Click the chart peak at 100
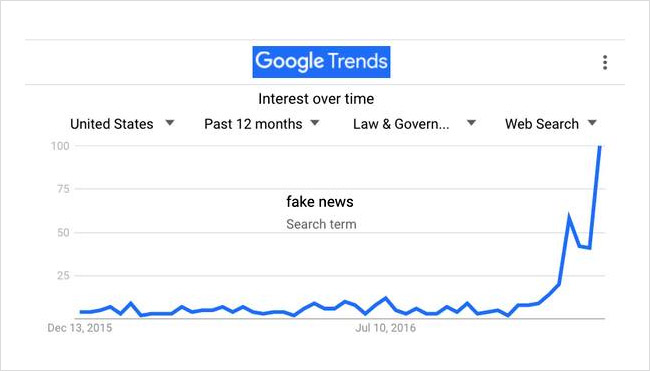Screen dimensions: 650x371 pyautogui.click(x=599, y=146)
